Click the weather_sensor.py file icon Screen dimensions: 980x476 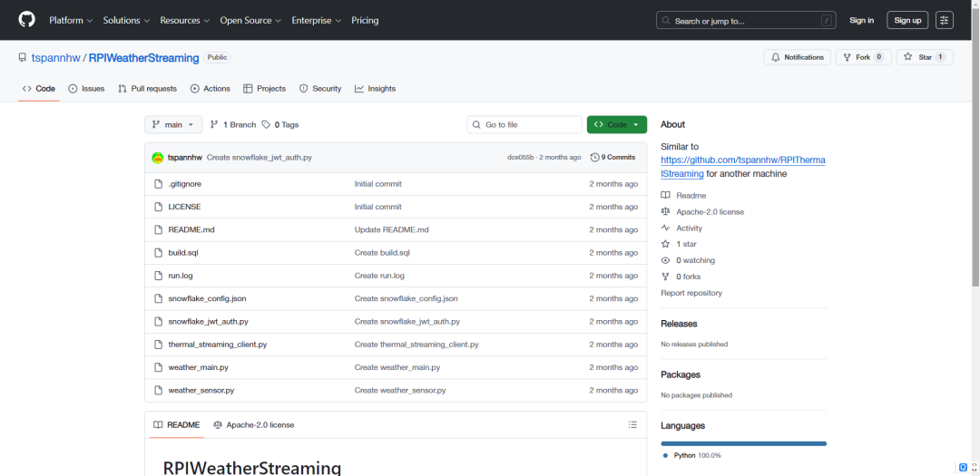(x=158, y=391)
